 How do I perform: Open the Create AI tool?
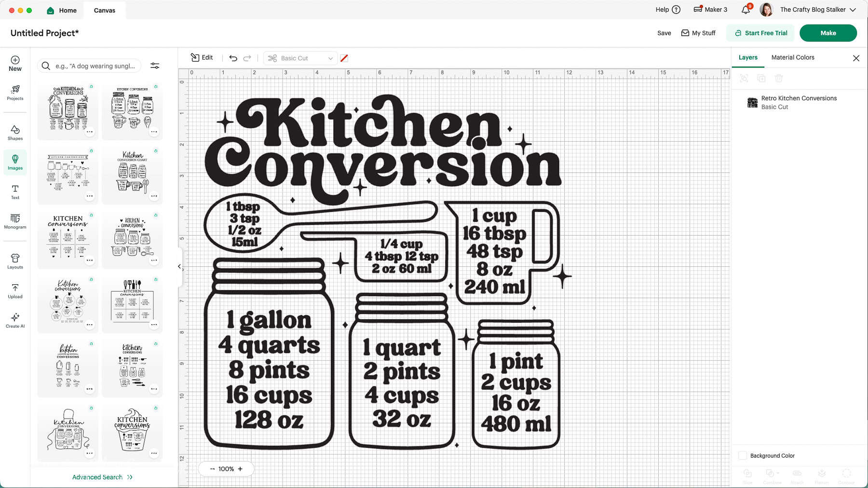coord(15,320)
